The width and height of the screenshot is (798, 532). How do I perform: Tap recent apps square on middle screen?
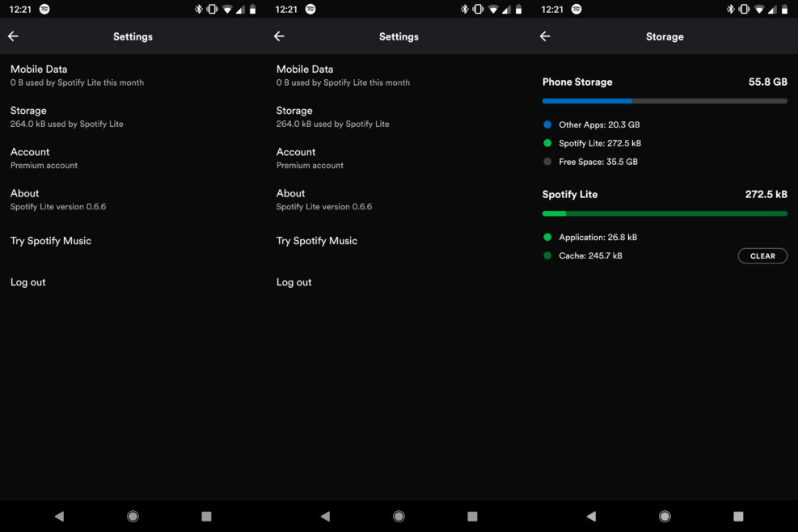(472, 516)
